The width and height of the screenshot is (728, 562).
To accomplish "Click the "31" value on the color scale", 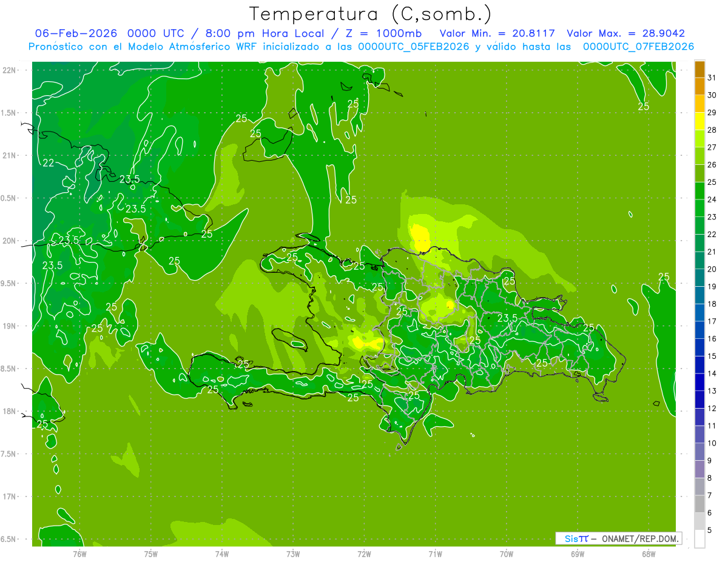I will pyautogui.click(x=712, y=77).
